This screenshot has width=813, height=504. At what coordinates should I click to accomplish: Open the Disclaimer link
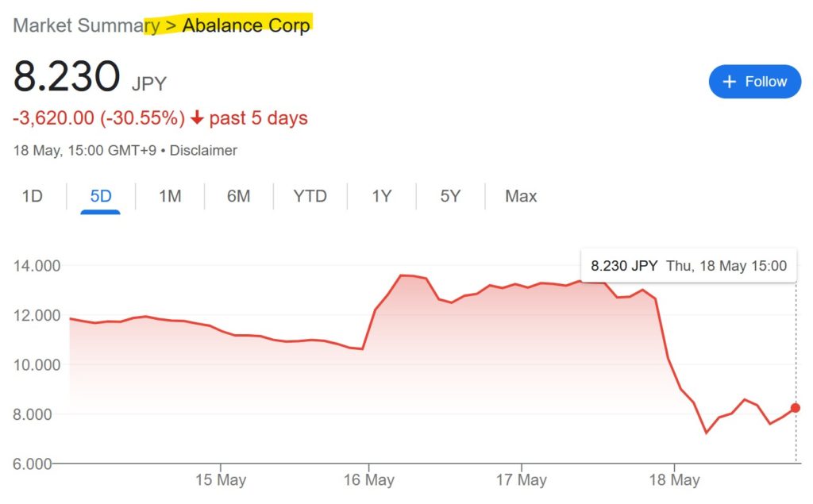point(203,150)
